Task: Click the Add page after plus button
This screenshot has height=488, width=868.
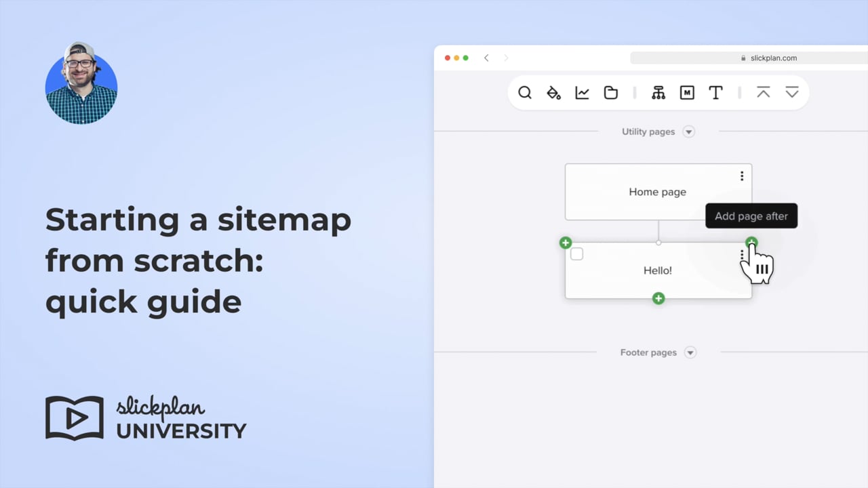Action: pos(751,242)
